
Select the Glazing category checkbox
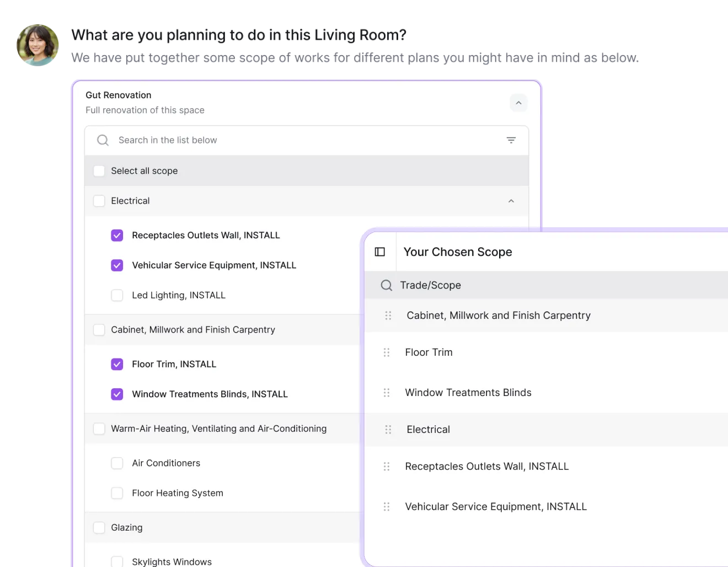point(99,528)
